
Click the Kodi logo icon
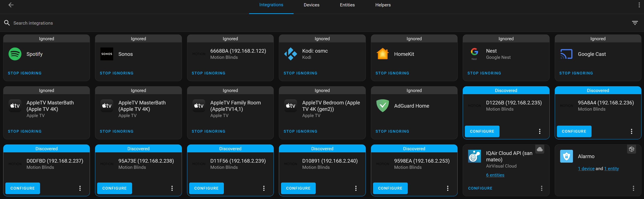pyautogui.click(x=290, y=54)
